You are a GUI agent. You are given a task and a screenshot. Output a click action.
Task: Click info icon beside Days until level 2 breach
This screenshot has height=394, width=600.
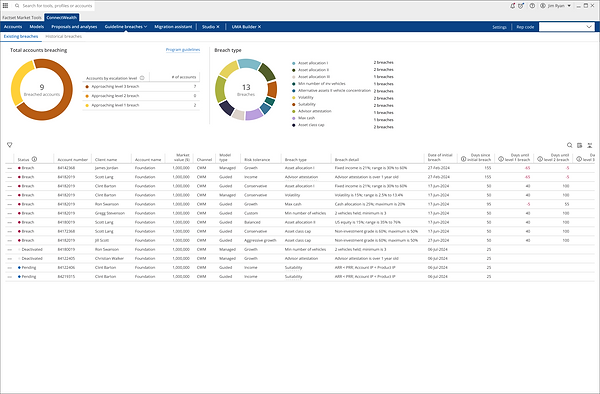point(540,159)
